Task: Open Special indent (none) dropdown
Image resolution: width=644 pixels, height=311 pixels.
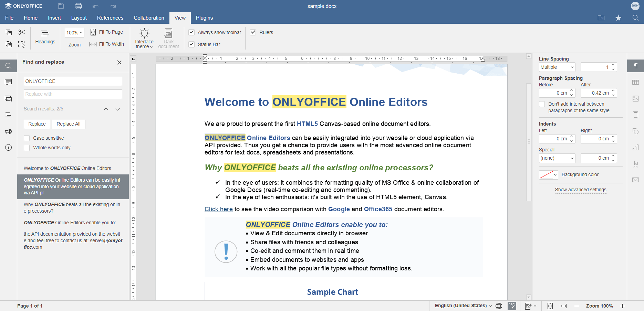Action: click(557, 158)
